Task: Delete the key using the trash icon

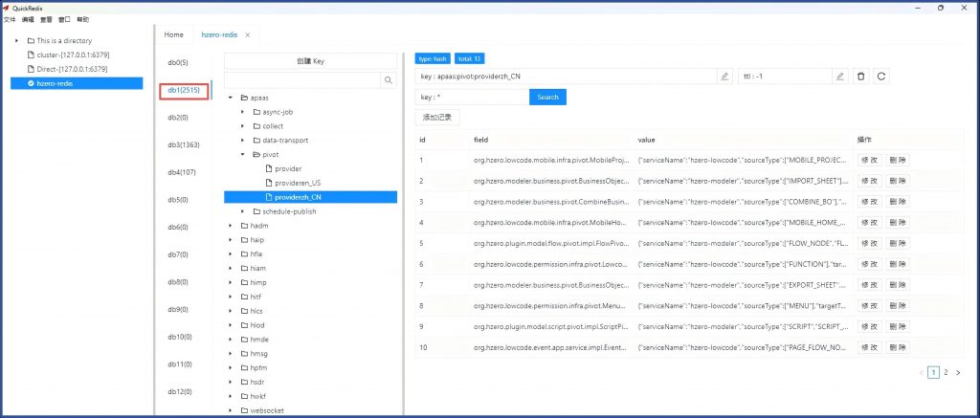Action: coord(861,76)
